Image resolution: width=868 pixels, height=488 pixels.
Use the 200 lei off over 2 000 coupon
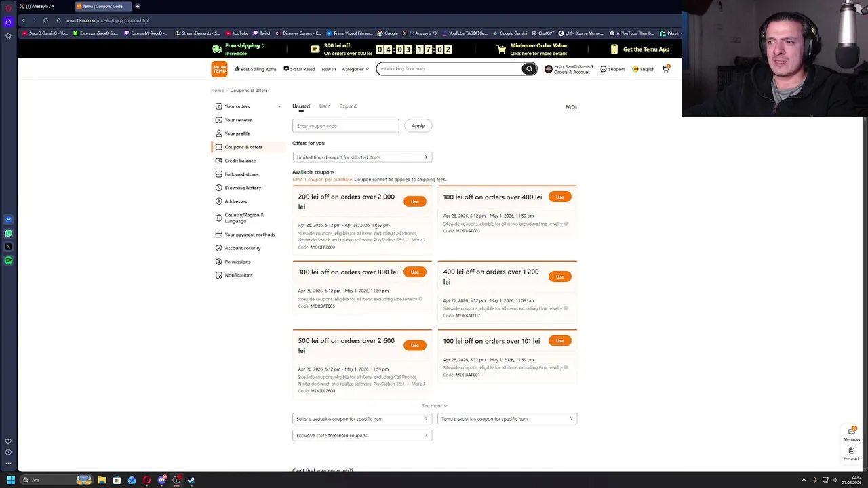414,201
